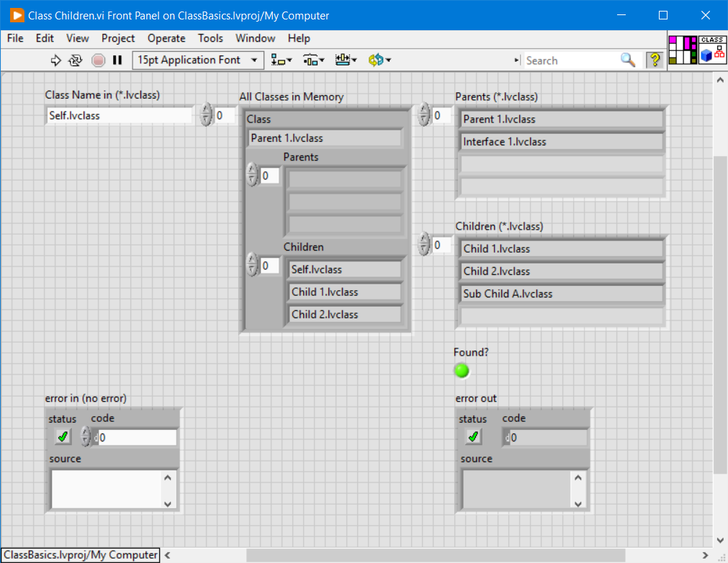
Task: Click the Children (*.lvclass) array index stepper
Action: [423, 245]
